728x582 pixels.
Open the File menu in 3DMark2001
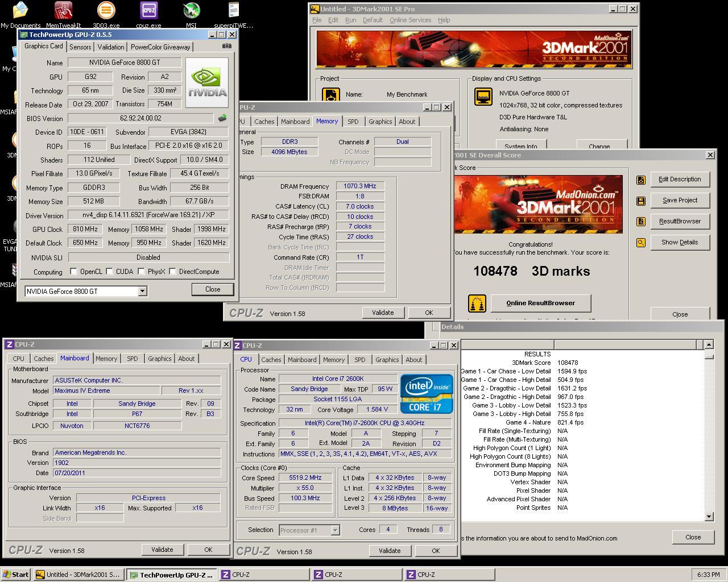pos(317,20)
